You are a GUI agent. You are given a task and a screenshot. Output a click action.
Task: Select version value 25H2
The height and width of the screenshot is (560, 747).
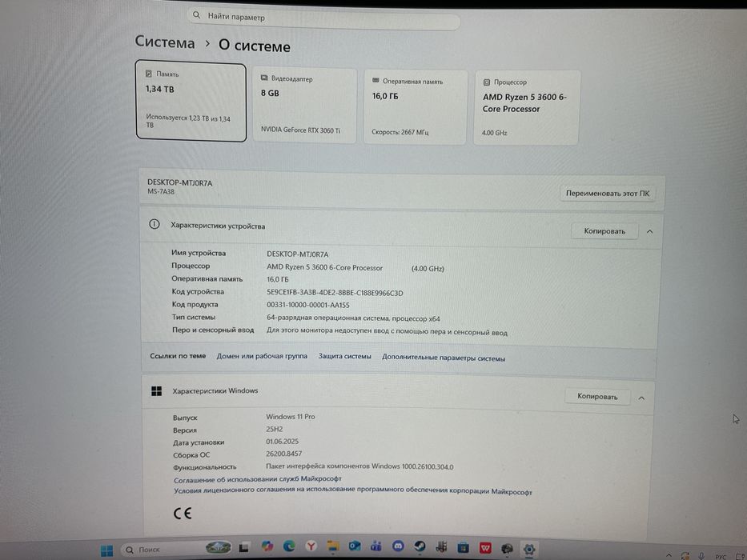click(x=275, y=429)
